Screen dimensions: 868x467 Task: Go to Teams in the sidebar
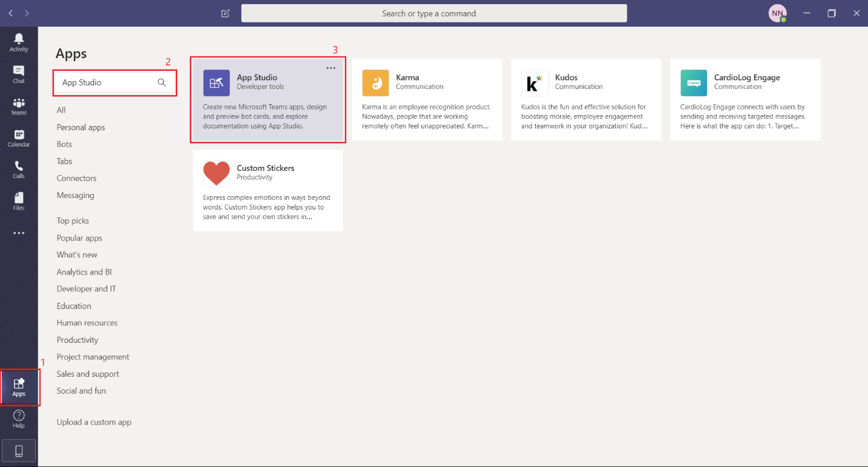[x=19, y=106]
